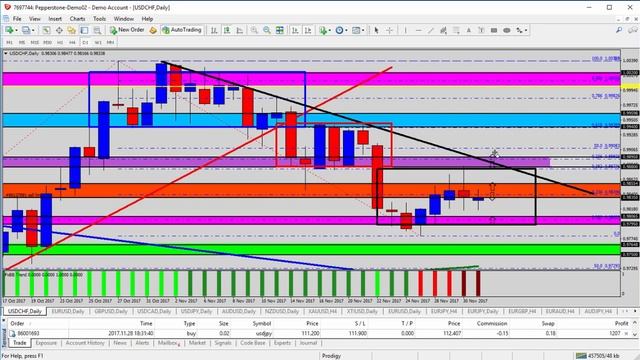Open the chart templates dropdown
Image resolution: width=640 pixels, height=360 pixels.
358,30
